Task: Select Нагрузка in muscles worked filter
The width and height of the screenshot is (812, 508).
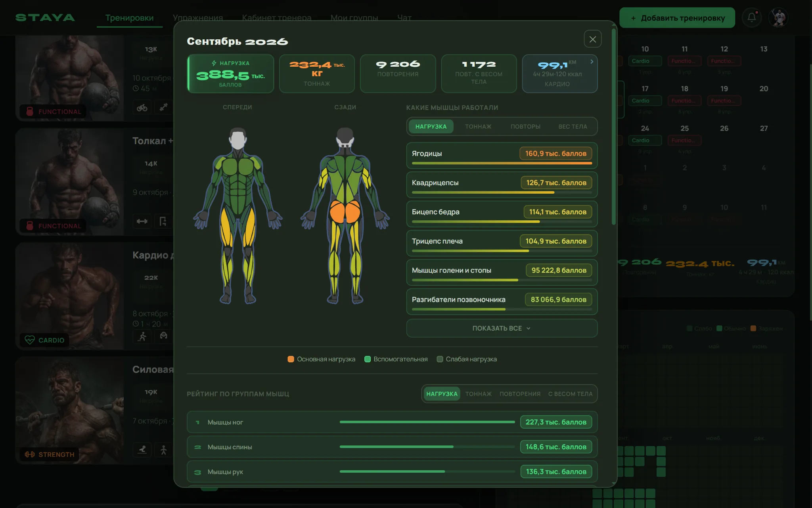Action: click(431, 127)
